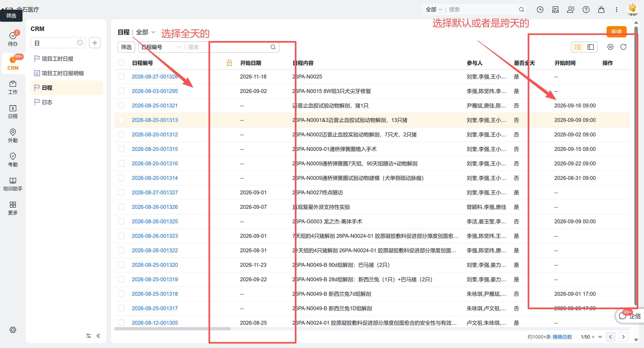Click the 精确总数 link

pyautogui.click(x=562, y=337)
